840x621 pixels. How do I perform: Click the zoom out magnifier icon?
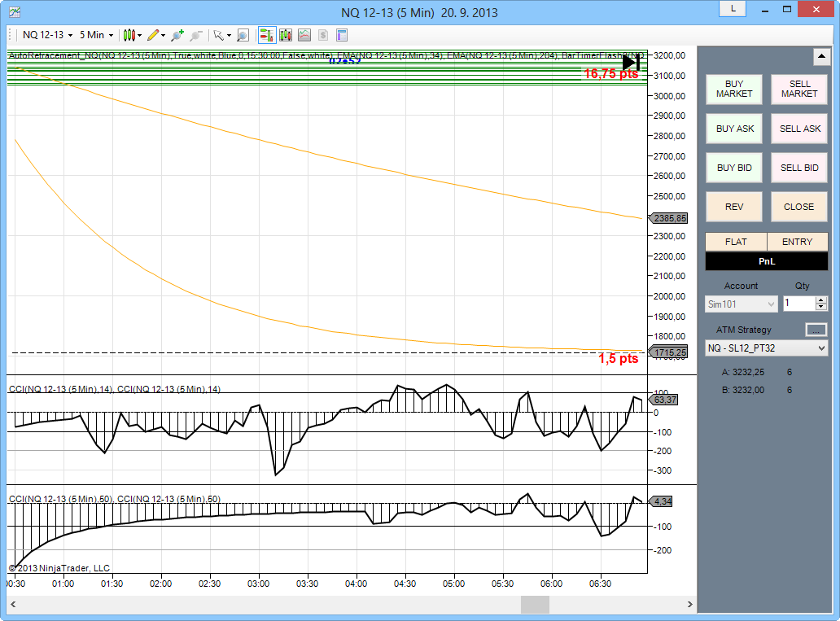click(x=196, y=35)
